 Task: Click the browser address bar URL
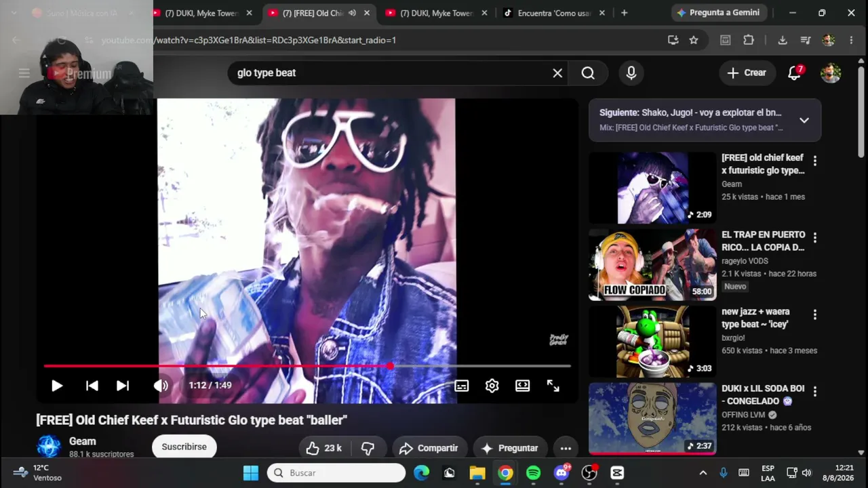(x=249, y=40)
